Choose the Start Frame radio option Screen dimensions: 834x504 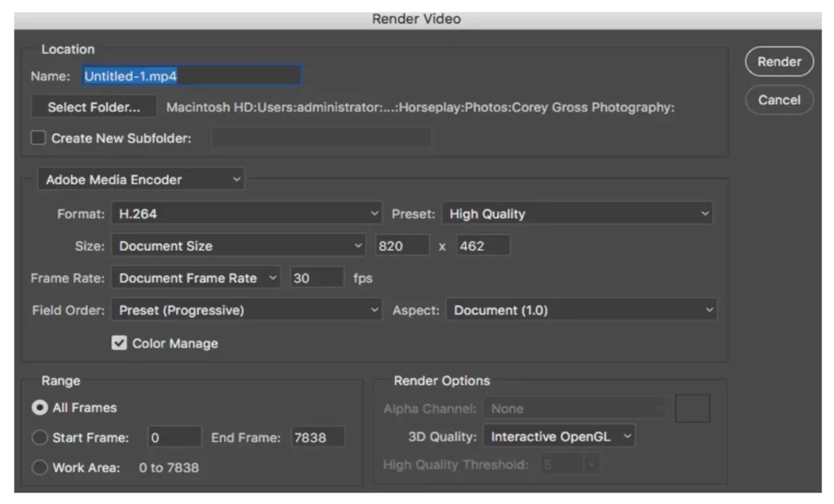[x=40, y=438]
